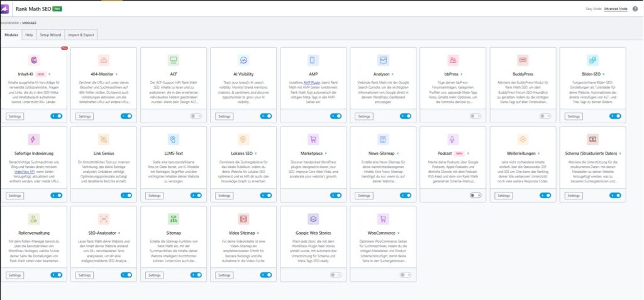
Task: Enable the WooCommerce module toggle
Action: [x=406, y=275]
